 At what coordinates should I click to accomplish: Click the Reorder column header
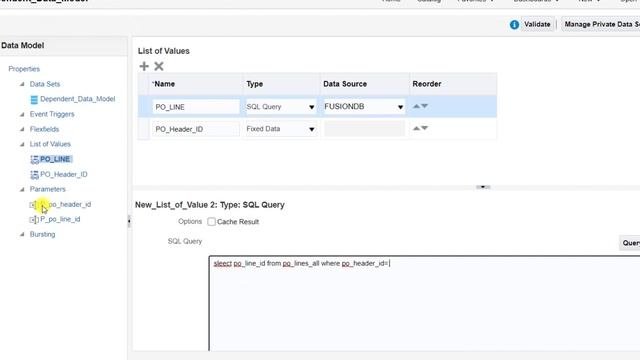point(453,84)
